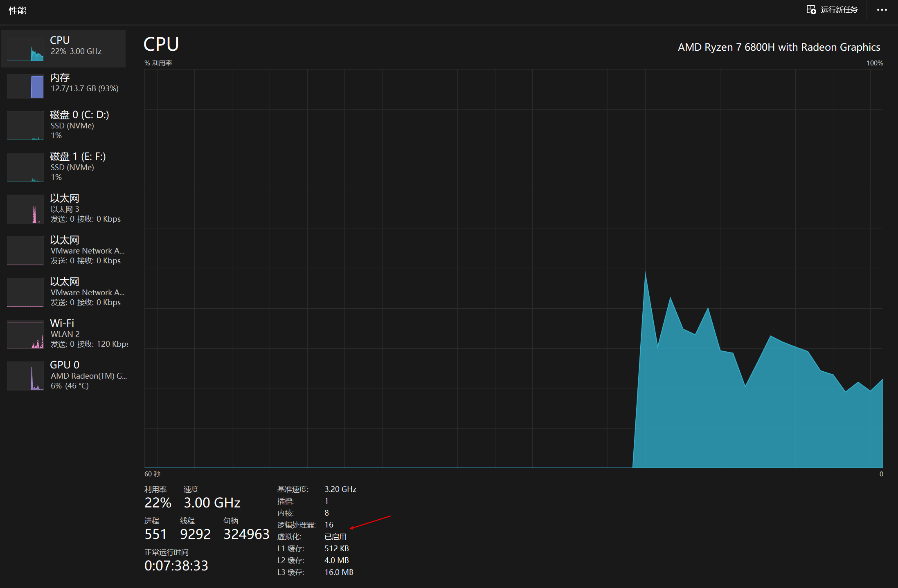Open Disk 1 (E: F:) performance

[x=78, y=157]
